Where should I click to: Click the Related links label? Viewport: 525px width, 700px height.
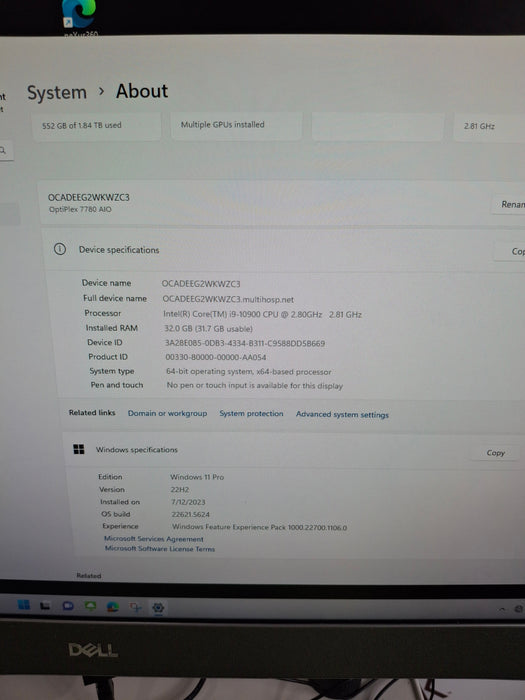click(x=92, y=412)
